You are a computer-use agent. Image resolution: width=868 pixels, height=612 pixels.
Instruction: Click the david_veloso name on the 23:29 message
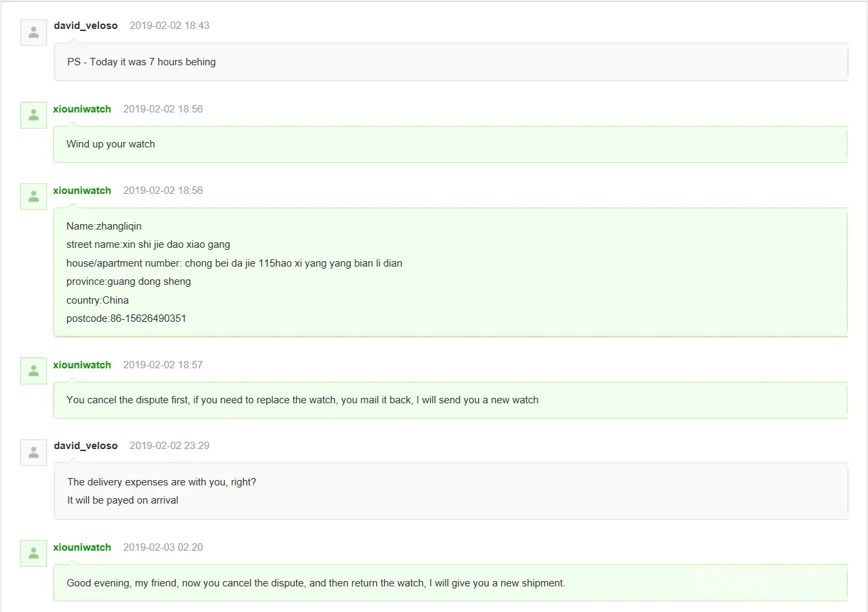pyautogui.click(x=85, y=446)
